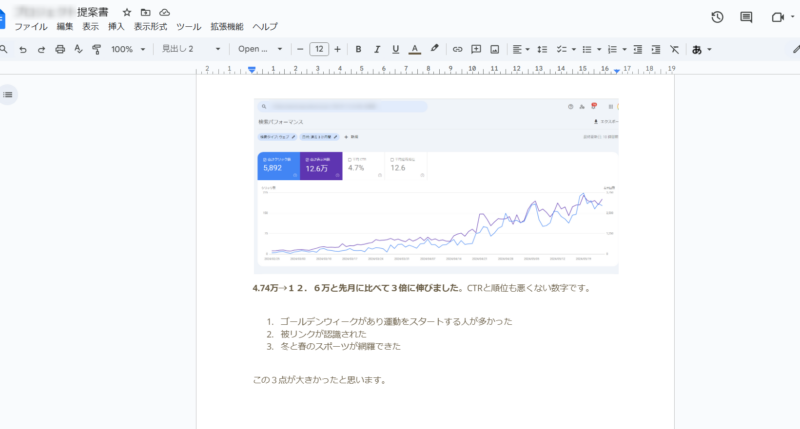
Task: Open the ヘルプ menu
Action: (265, 27)
